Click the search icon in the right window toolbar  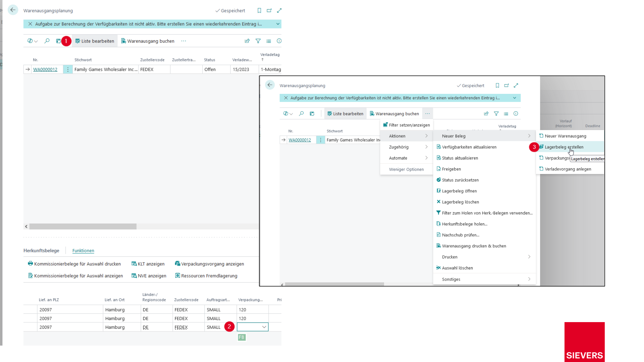(x=301, y=114)
